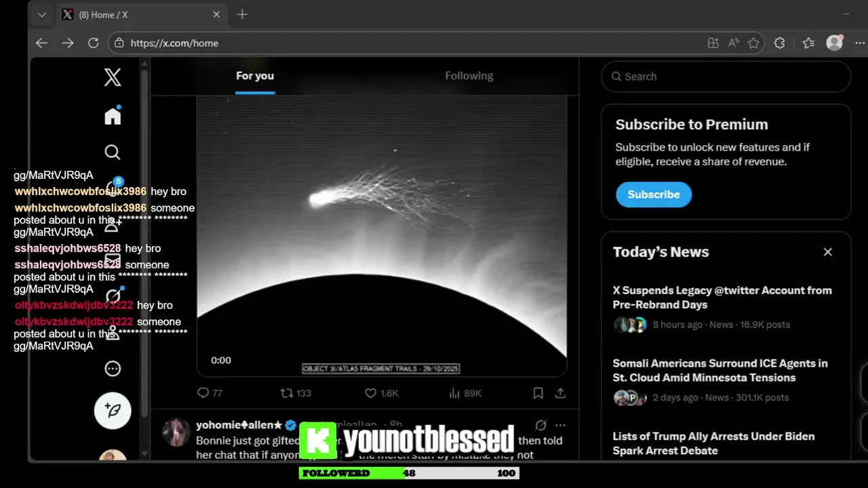Image resolution: width=868 pixels, height=488 pixels.
Task: Open the X Suspends Legacy @twitter Account story
Action: 722,298
